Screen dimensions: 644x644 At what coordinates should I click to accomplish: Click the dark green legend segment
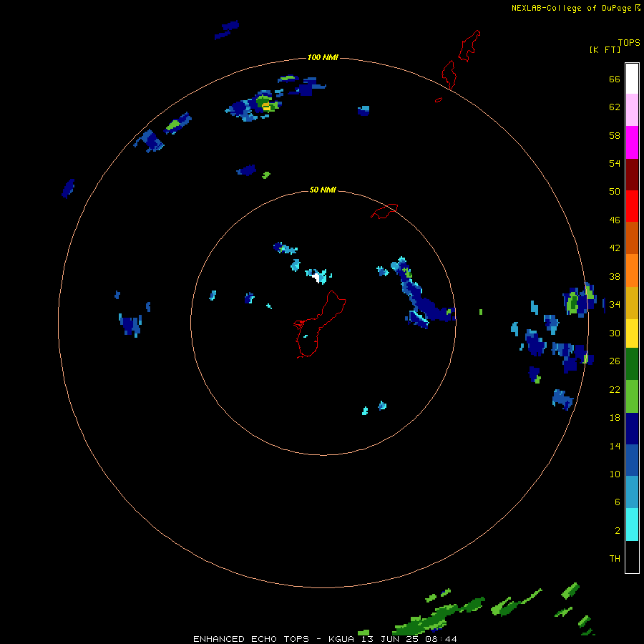pyautogui.click(x=632, y=364)
